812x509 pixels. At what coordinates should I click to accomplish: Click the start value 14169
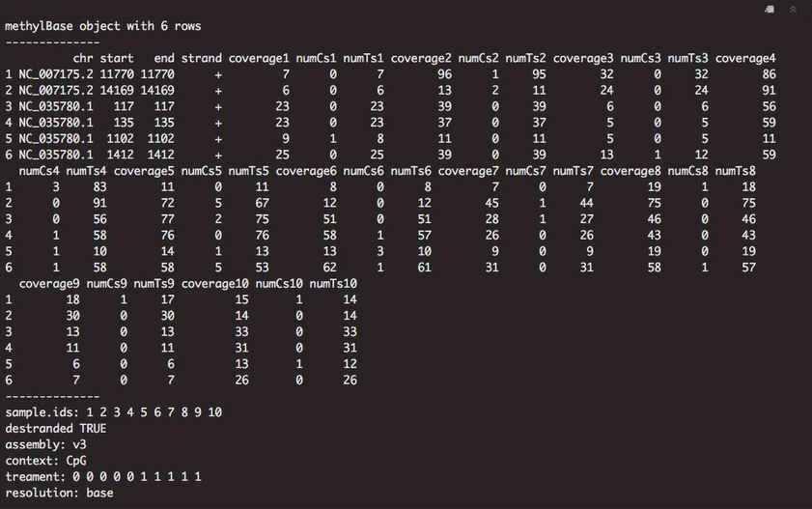pos(117,90)
